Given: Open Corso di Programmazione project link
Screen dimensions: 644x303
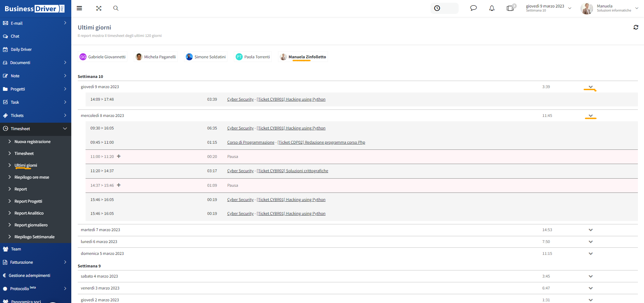Looking at the screenshot, I should (x=251, y=142).
